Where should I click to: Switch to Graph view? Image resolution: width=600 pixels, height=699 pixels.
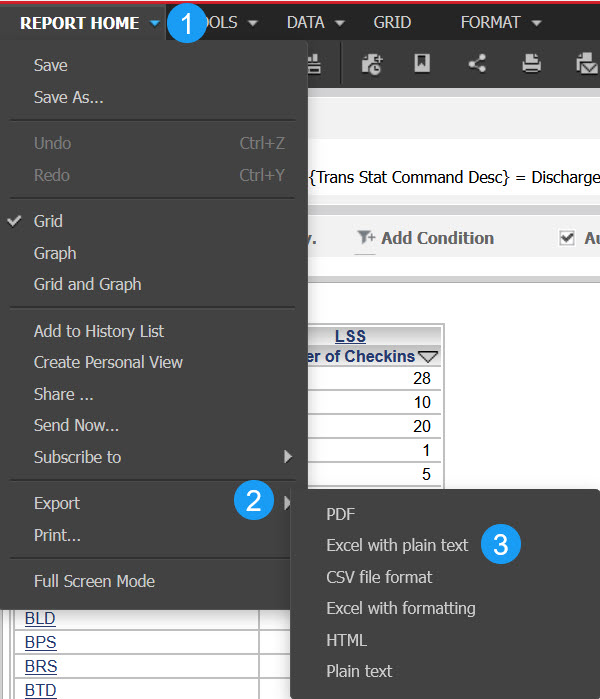point(55,253)
